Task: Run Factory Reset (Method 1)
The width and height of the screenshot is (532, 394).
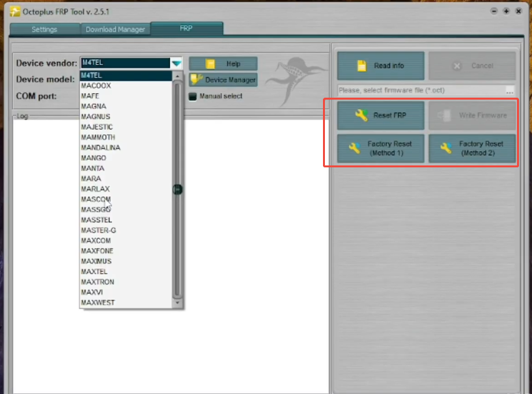Action: 381,148
